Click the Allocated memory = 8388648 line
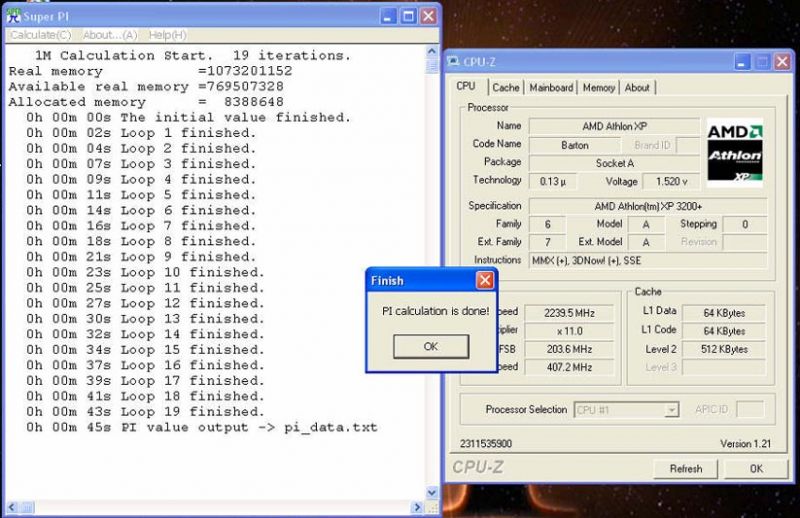 (146, 102)
